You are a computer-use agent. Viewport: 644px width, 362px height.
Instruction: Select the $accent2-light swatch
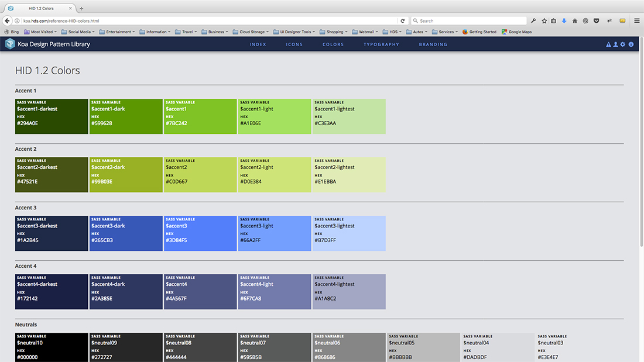pos(275,174)
